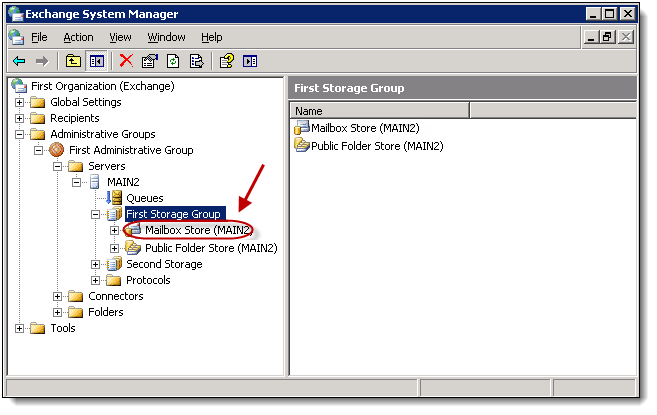Click the First Administrative Group globe icon
Image resolution: width=657 pixels, height=415 pixels.
pyautogui.click(x=57, y=150)
